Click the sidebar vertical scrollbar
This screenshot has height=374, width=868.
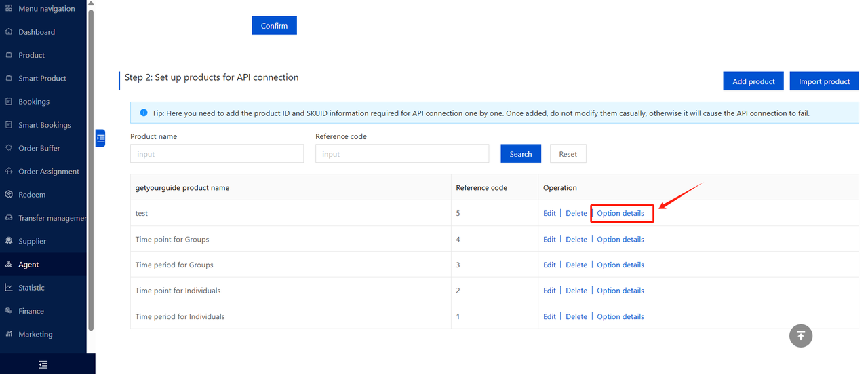tap(91, 170)
